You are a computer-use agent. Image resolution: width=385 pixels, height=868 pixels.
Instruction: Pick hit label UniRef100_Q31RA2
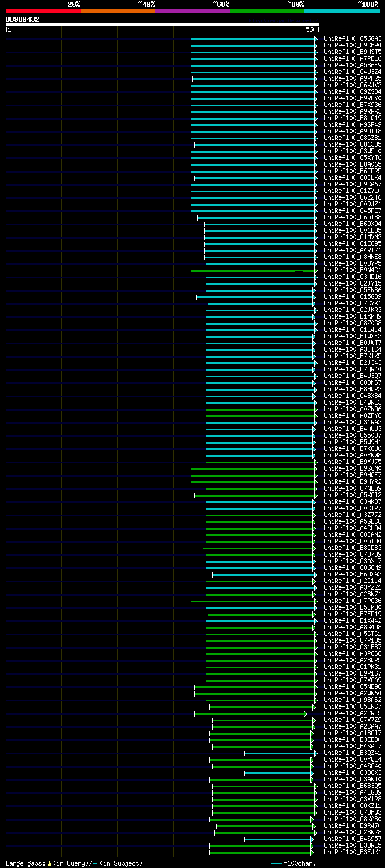[x=353, y=423]
